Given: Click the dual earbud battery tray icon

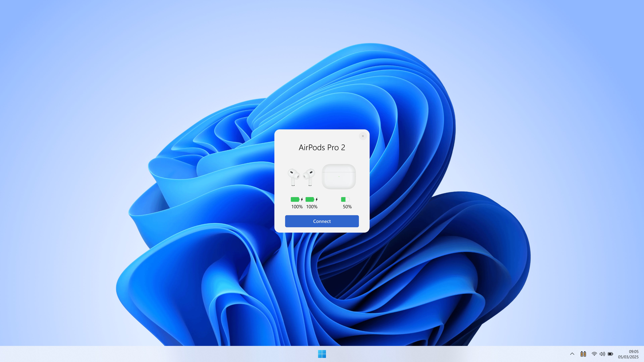Looking at the screenshot, I should (583, 354).
